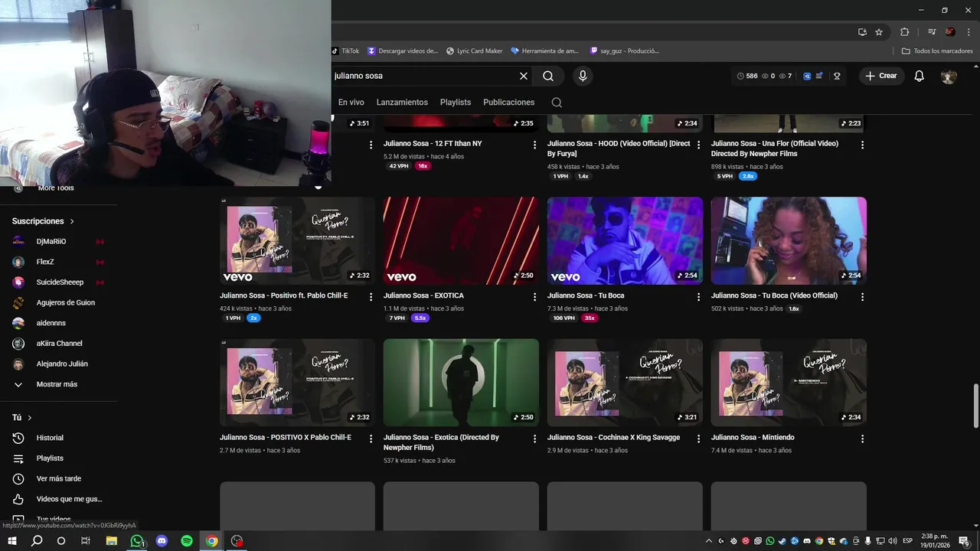Viewport: 980px width, 551px height.
Task: Open options menu for Julianno Sosa - EXOTICA
Action: pyautogui.click(x=535, y=297)
